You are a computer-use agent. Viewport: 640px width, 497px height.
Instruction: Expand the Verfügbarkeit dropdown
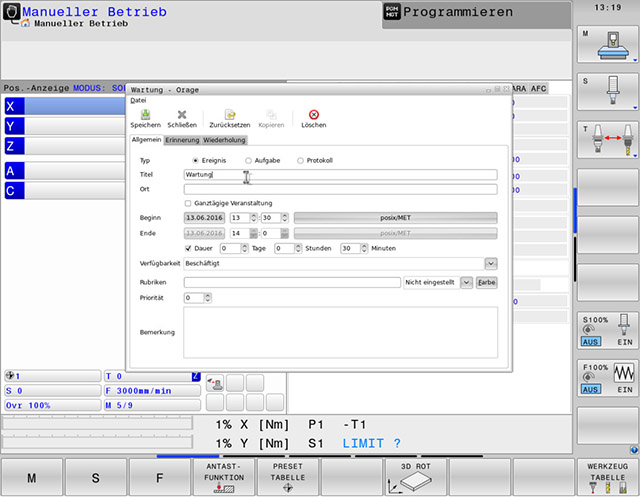(x=490, y=263)
